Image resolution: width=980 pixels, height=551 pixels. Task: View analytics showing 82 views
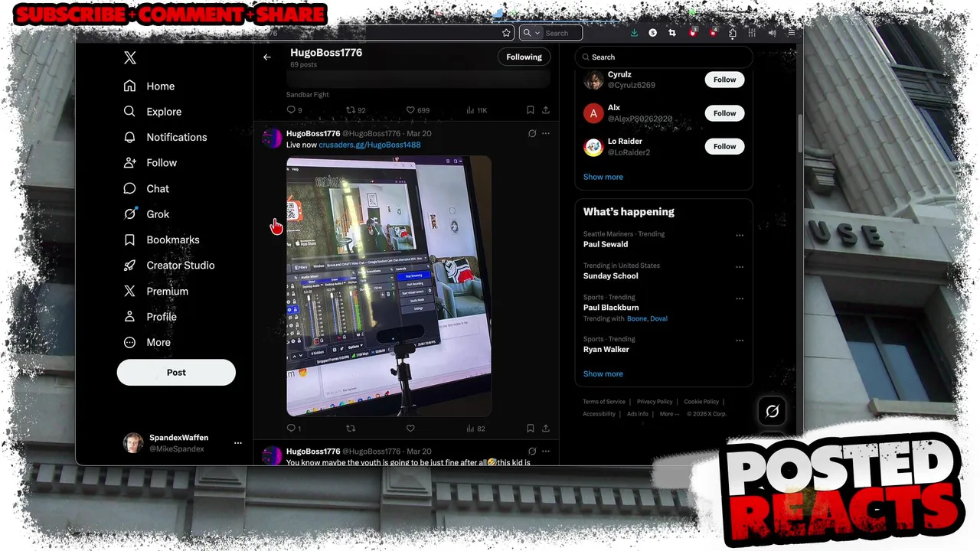475,429
